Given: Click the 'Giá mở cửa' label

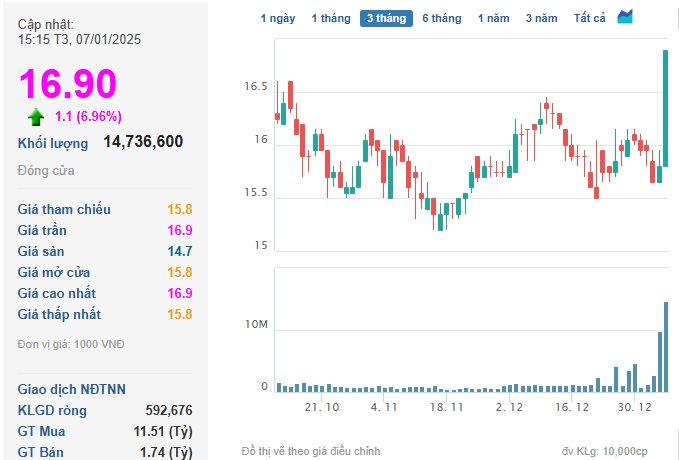Looking at the screenshot, I should 54,272.
